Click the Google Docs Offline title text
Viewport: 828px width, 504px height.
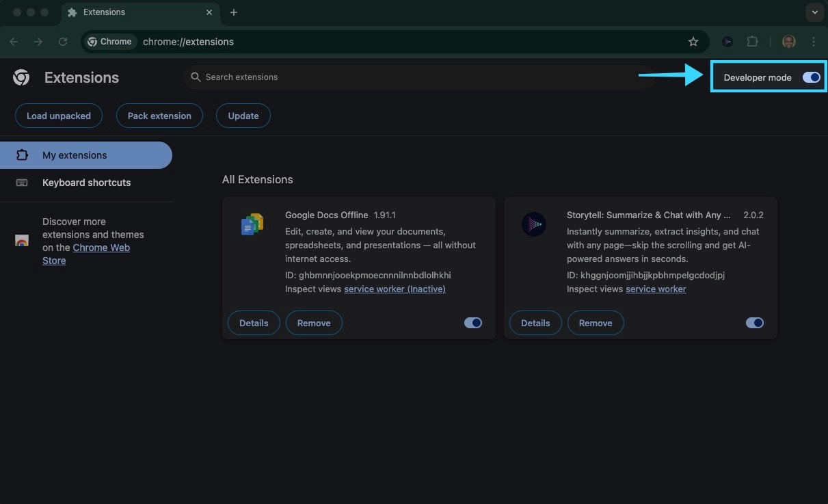[326, 215]
